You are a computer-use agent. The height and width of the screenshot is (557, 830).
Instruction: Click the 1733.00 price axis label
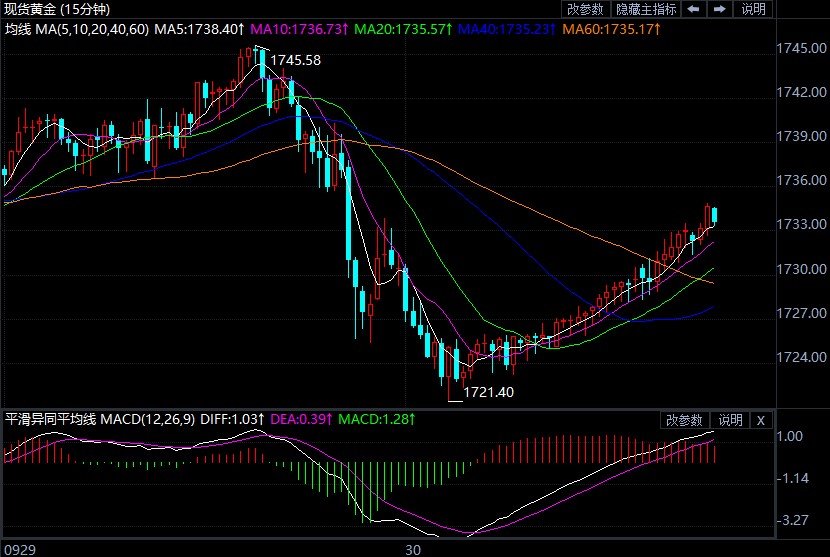(801, 224)
